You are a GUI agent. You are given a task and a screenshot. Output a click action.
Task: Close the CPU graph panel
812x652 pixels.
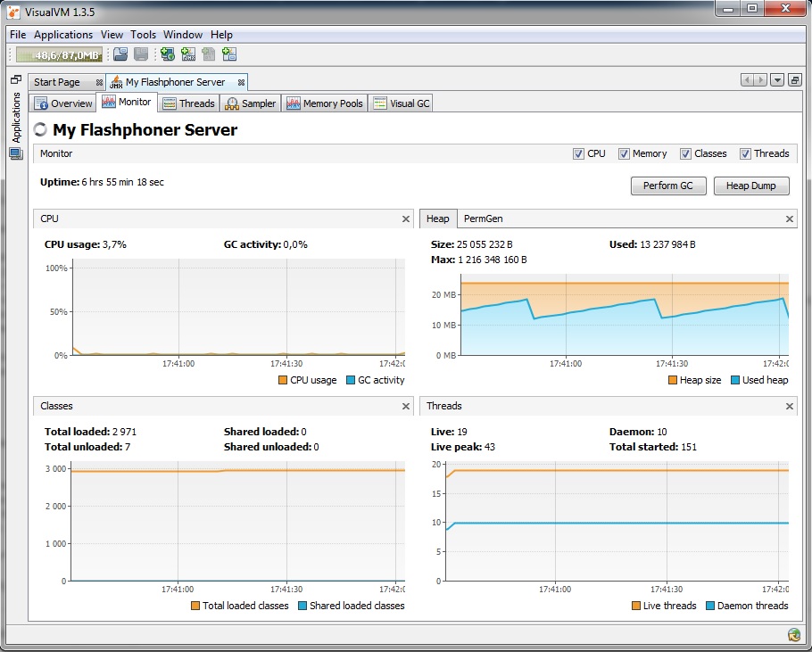click(x=405, y=219)
